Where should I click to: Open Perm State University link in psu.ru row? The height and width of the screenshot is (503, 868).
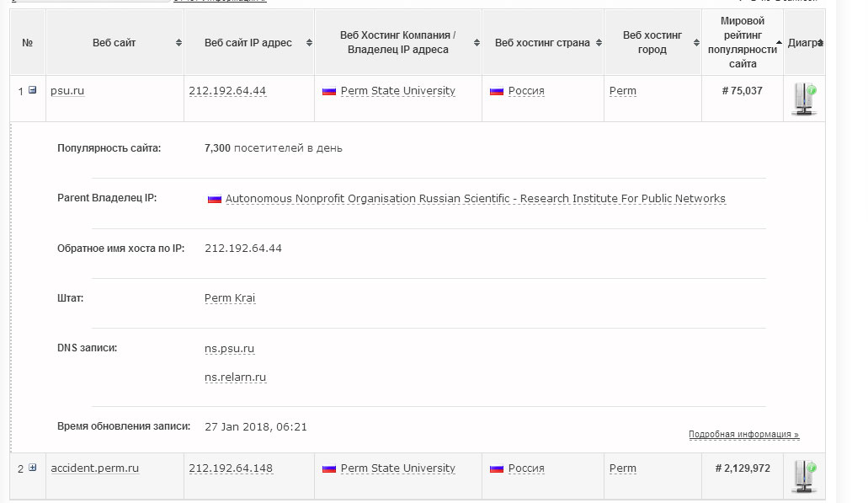click(398, 91)
